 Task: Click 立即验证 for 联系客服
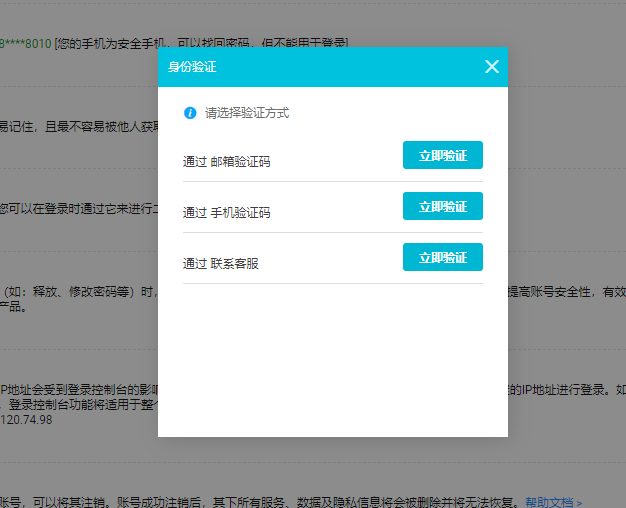(x=443, y=257)
